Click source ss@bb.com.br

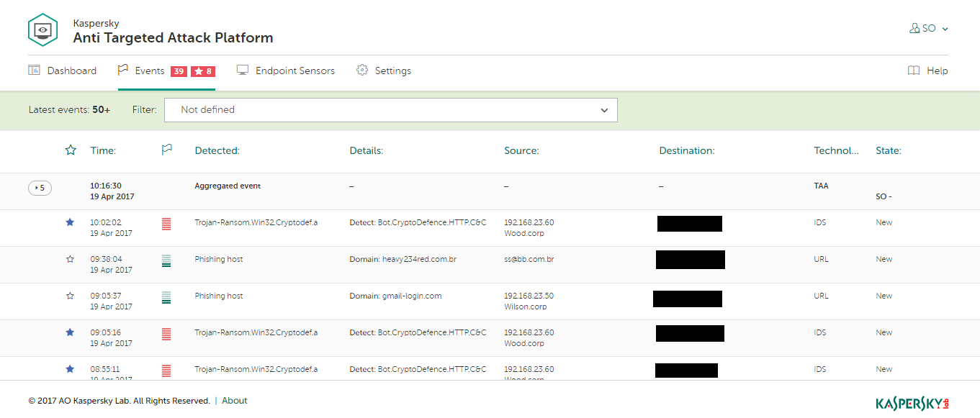point(529,259)
